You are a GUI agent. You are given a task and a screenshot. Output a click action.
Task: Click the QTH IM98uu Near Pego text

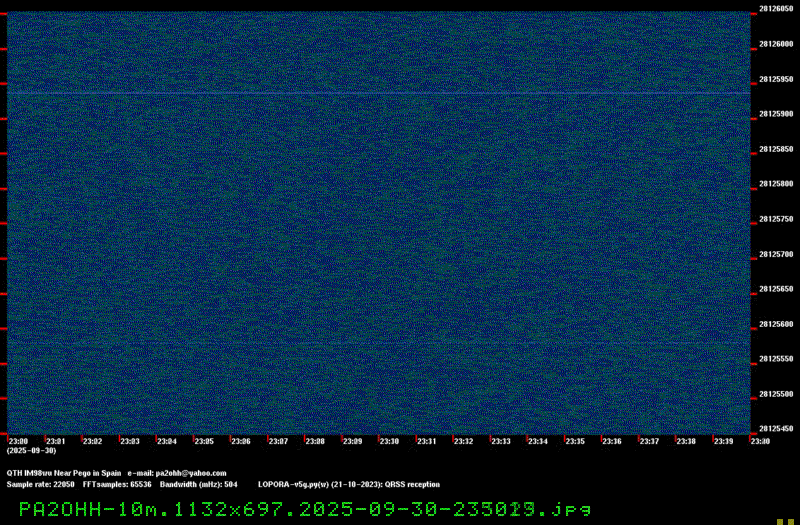click(63, 473)
